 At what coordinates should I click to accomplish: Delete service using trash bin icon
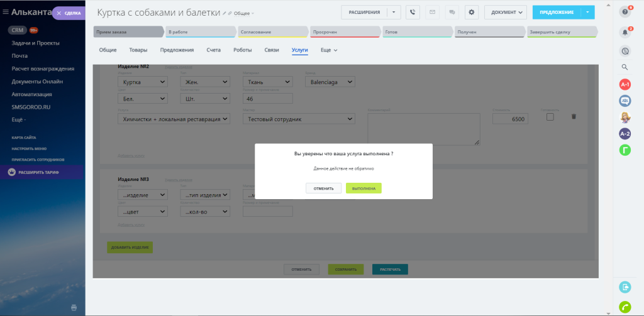pos(574,117)
